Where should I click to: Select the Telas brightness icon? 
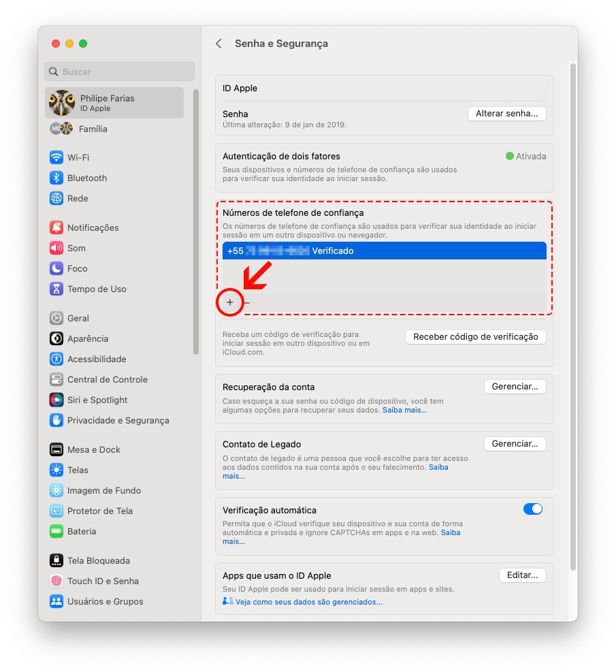pyautogui.click(x=56, y=470)
